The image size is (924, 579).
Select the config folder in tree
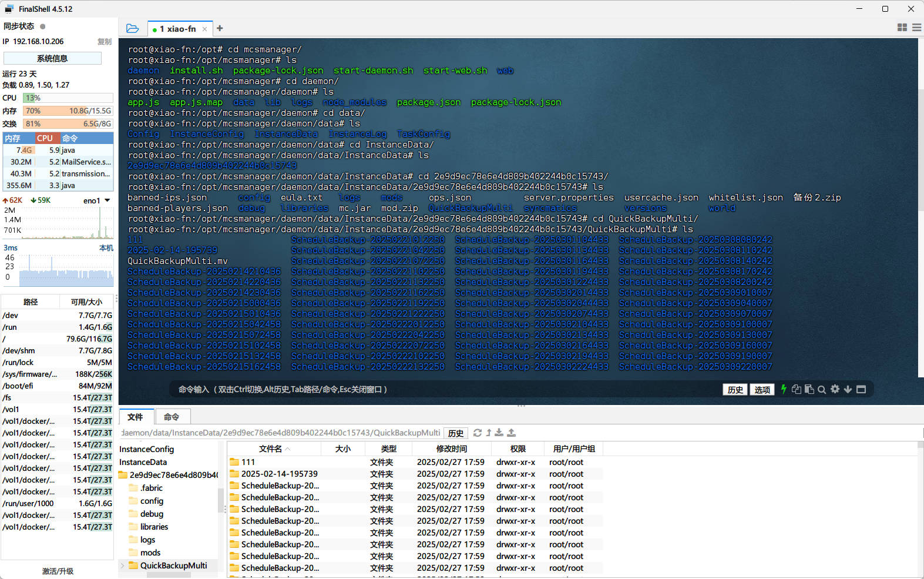click(x=146, y=501)
